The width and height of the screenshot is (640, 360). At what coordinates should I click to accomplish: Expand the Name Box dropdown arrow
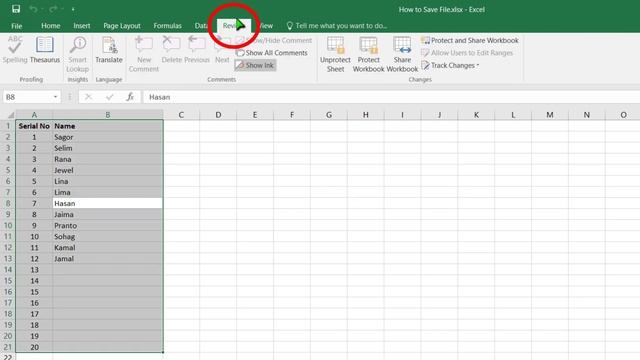coord(56,97)
